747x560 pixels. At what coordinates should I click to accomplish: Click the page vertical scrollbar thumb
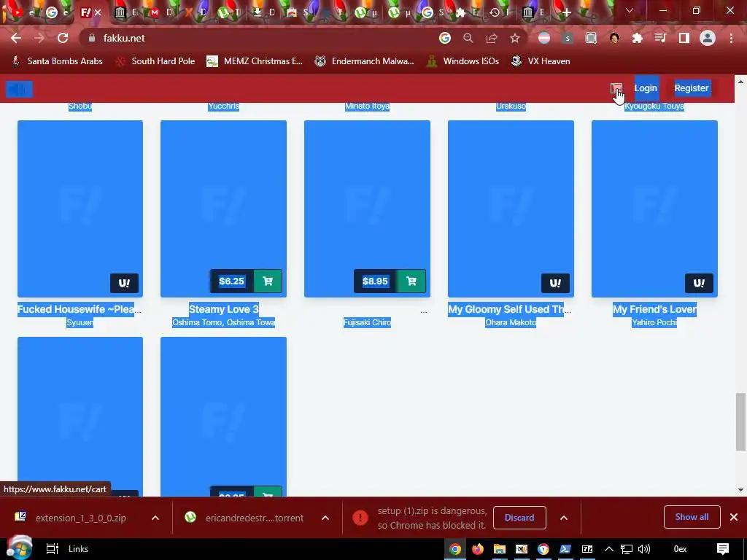click(740, 421)
